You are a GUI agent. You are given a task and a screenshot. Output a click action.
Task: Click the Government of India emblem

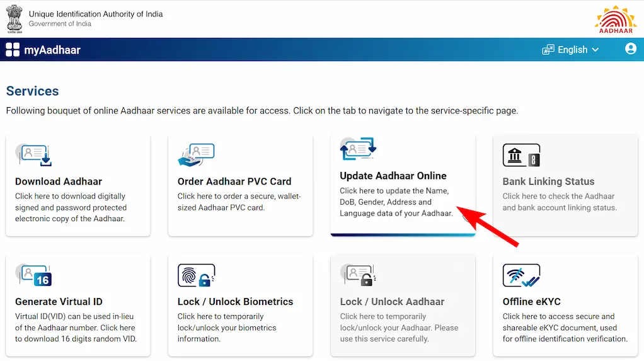pyautogui.click(x=14, y=18)
